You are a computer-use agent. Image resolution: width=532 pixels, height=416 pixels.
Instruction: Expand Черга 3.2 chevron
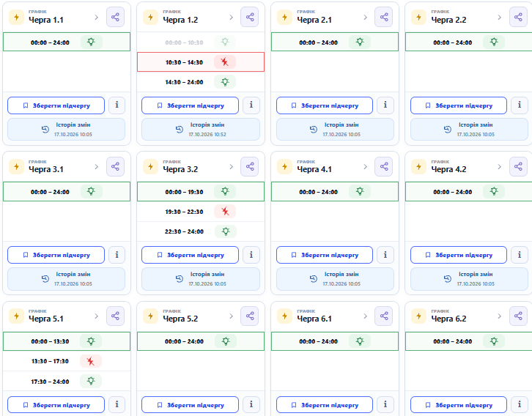231,167
